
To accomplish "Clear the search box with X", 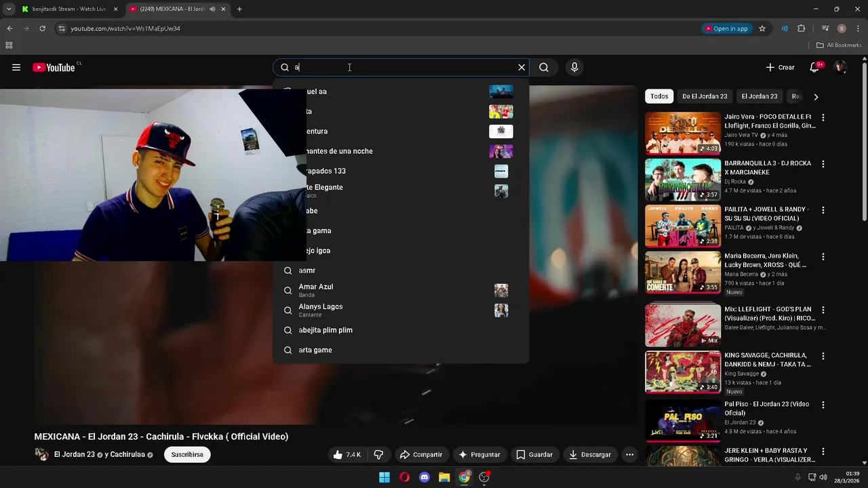I will 521,67.
